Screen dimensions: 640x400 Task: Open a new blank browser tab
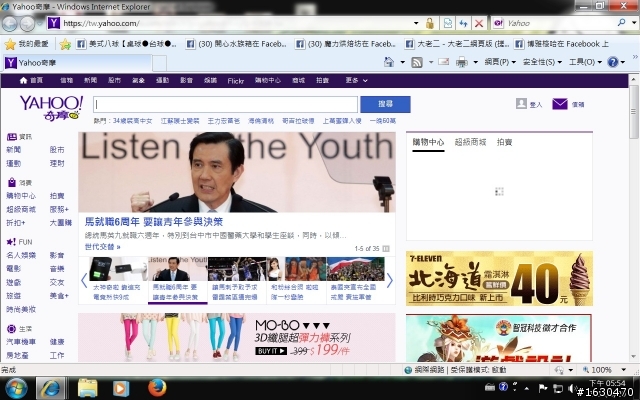tap(160, 64)
